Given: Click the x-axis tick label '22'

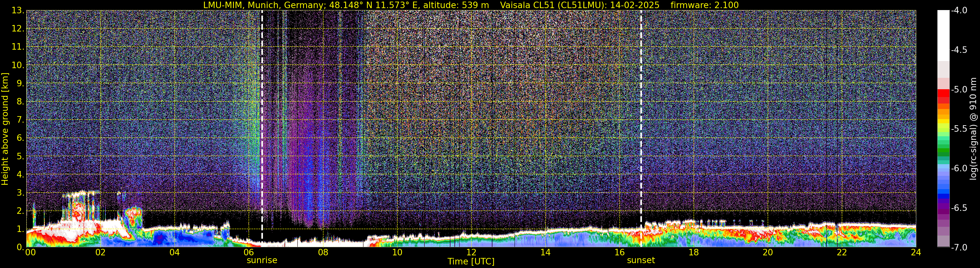Looking at the screenshot, I should 842,252.
